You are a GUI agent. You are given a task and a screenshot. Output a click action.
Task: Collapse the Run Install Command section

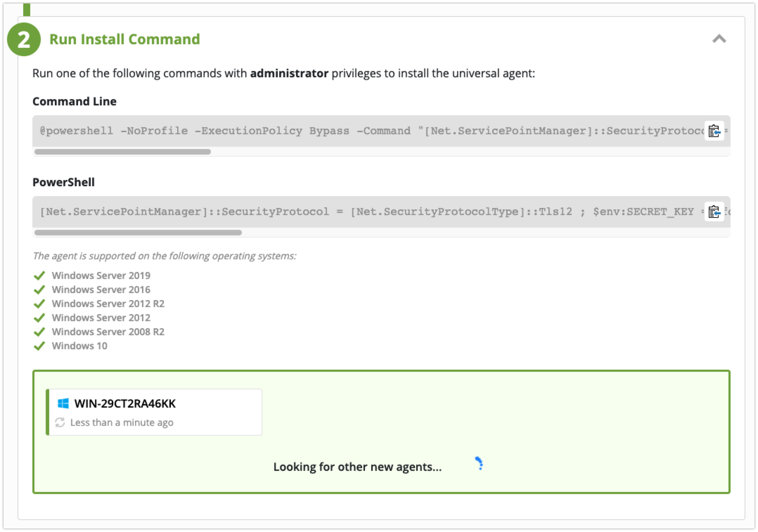click(x=719, y=39)
